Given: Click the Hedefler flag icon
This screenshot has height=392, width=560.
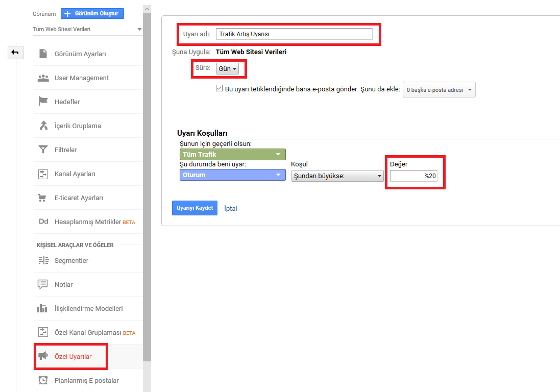Looking at the screenshot, I should 43,102.
